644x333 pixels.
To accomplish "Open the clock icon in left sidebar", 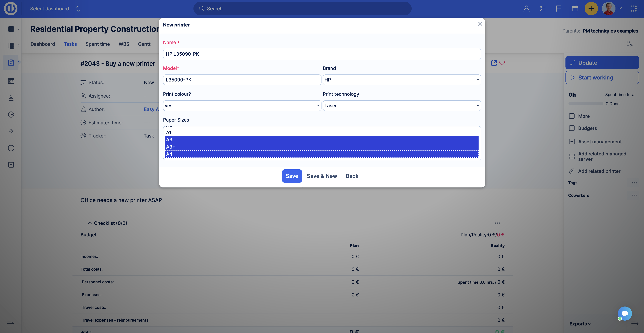I will [11, 114].
